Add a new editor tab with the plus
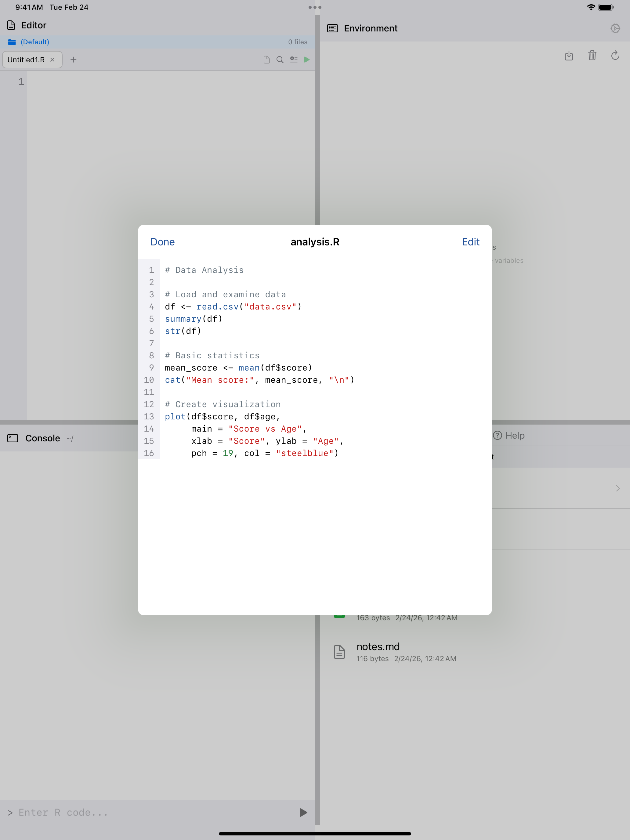 (x=74, y=60)
